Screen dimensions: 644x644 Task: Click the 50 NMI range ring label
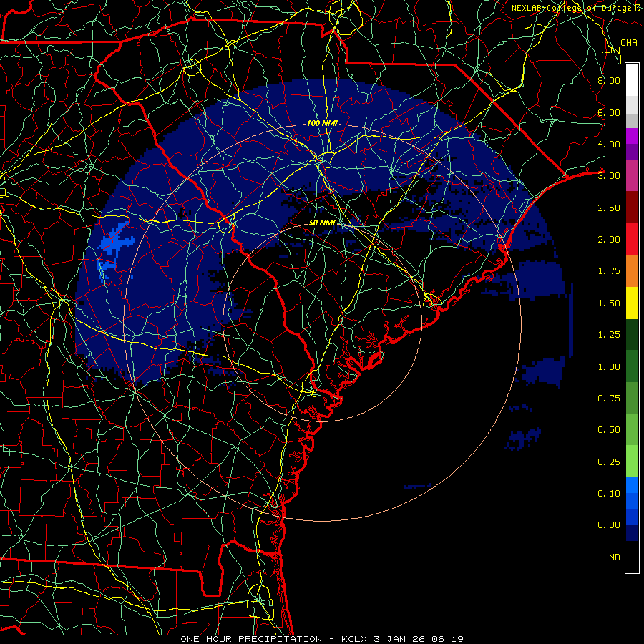click(323, 223)
